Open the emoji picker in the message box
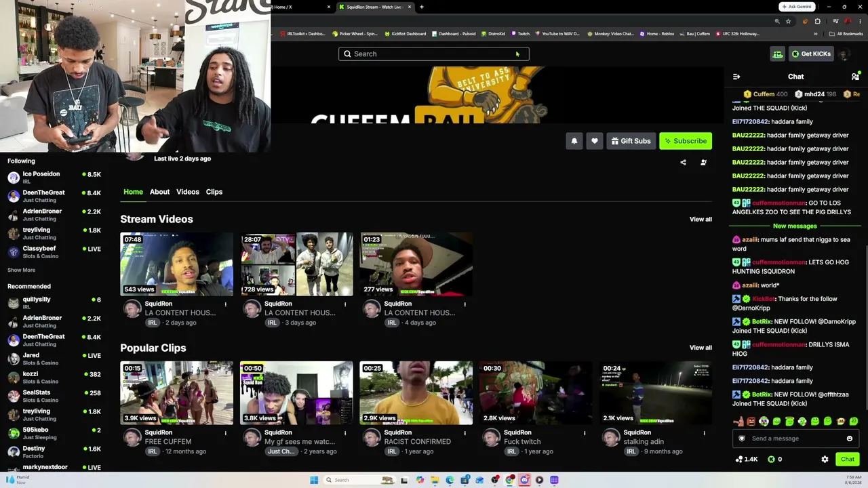 tap(850, 439)
